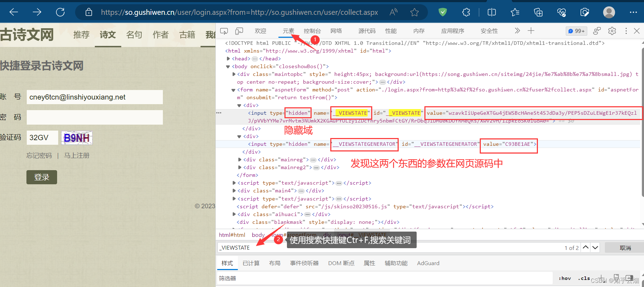Expand the head element node

(228, 59)
